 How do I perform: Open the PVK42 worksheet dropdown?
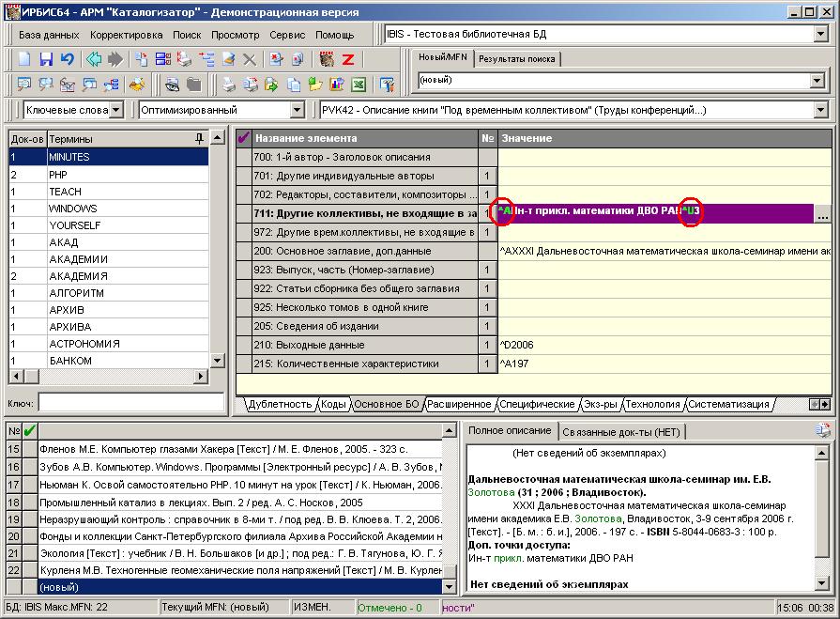pyautogui.click(x=820, y=110)
